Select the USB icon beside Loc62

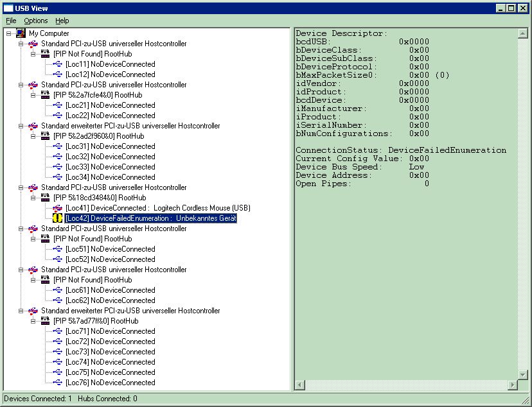tap(58, 300)
